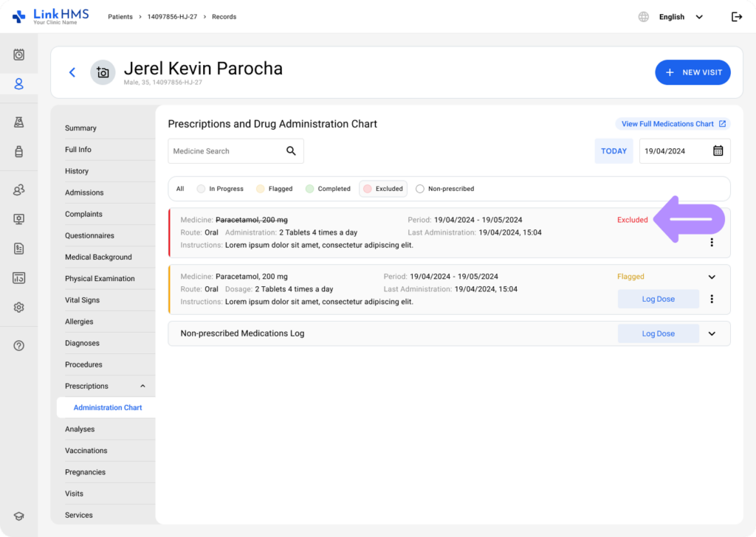The width and height of the screenshot is (756, 537).
Task: Toggle the Non-prescribed filter option
Action: 444,189
